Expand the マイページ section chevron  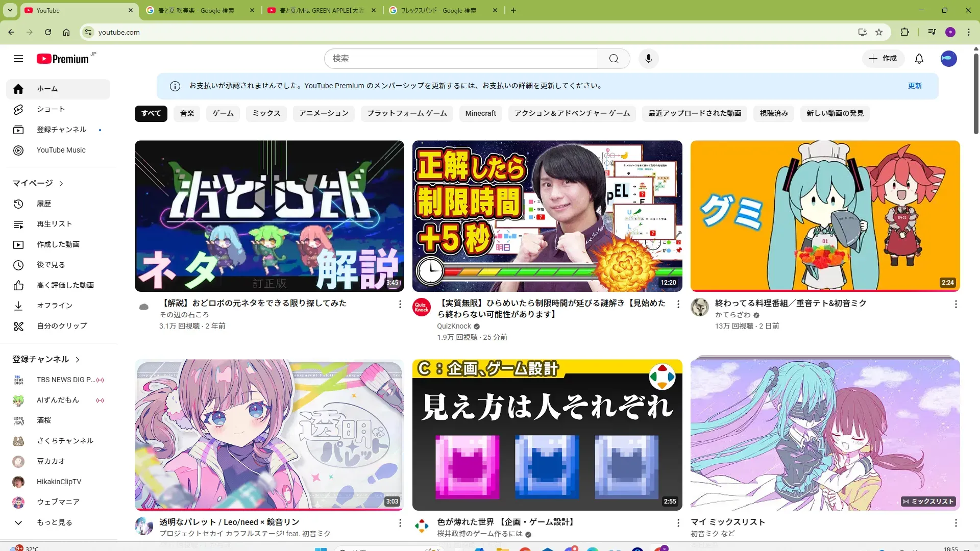tap(61, 183)
